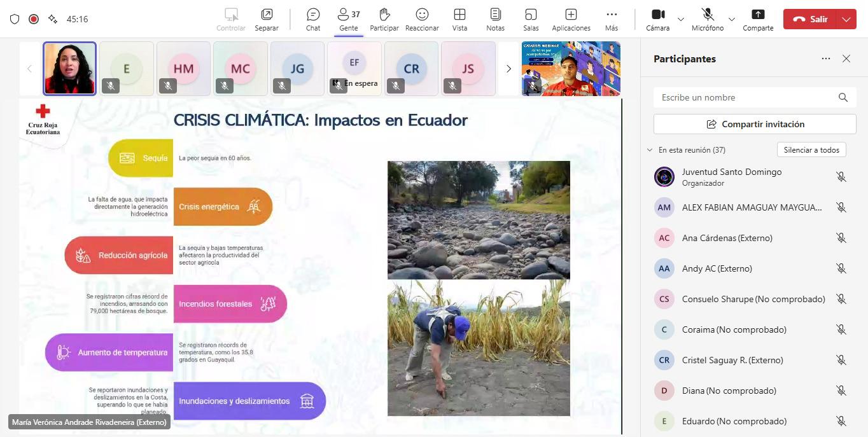The height and width of the screenshot is (437, 868).
Task: Change layout with Vista icon
Action: pyautogui.click(x=459, y=19)
